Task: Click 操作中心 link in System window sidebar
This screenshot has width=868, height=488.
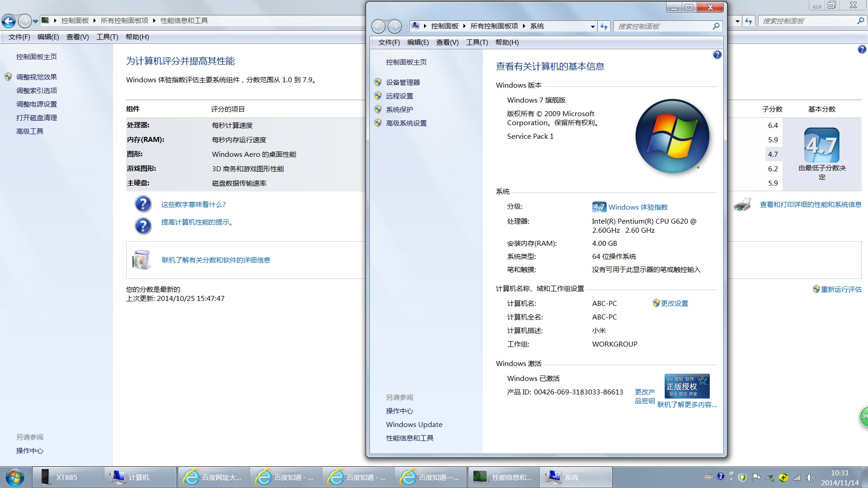Action: coord(399,411)
